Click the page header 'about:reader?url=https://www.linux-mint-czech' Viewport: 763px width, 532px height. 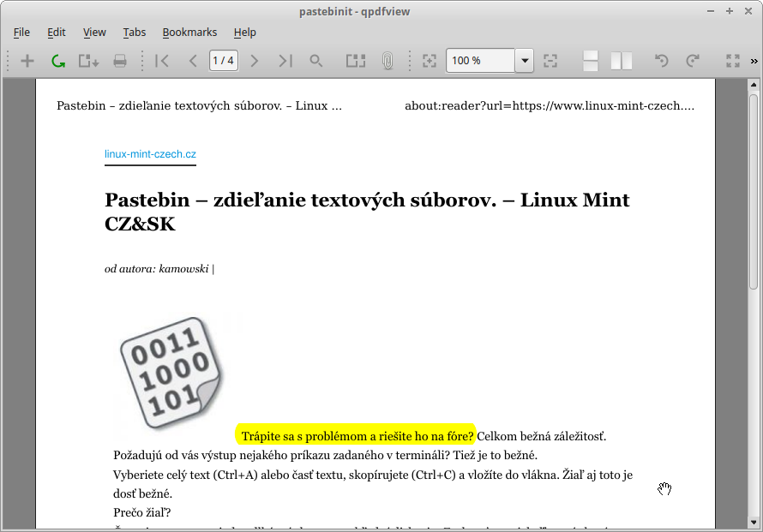(550, 106)
